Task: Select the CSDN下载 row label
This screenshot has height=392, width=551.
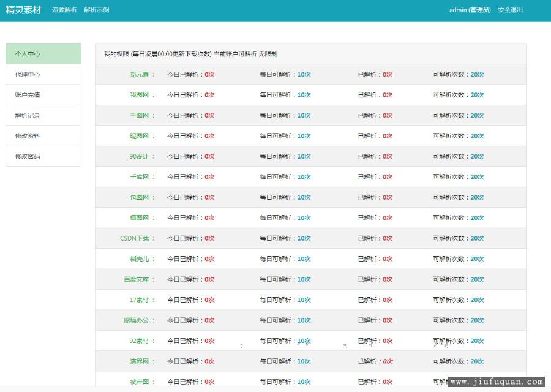Action: 135,238
